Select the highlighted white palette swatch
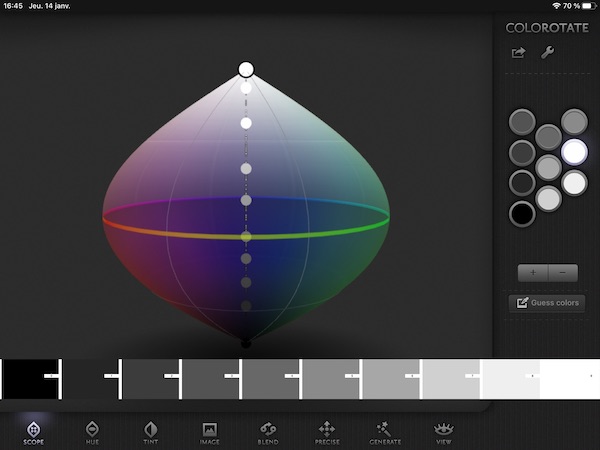 pos(574,151)
